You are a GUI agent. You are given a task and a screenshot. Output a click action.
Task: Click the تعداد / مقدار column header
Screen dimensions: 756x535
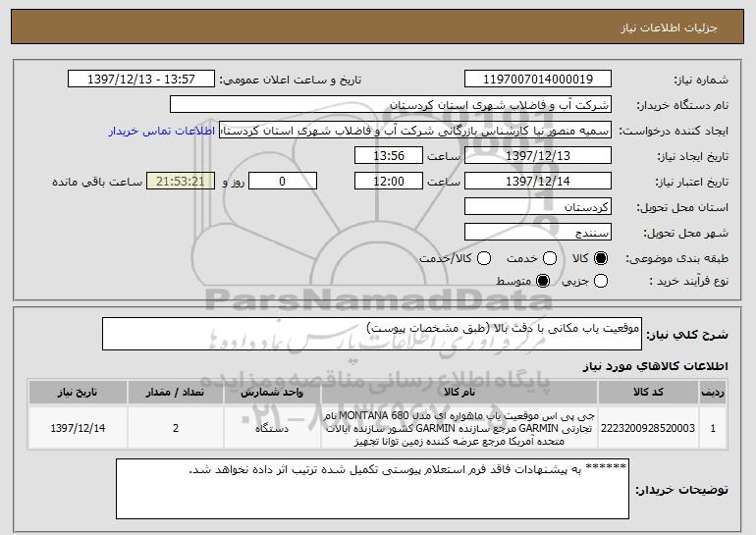(175, 393)
